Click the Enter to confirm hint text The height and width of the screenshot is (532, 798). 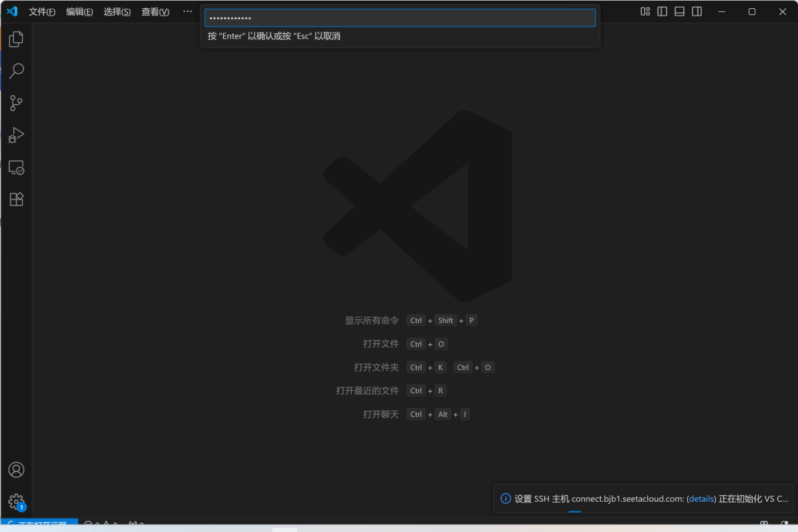pyautogui.click(x=274, y=36)
